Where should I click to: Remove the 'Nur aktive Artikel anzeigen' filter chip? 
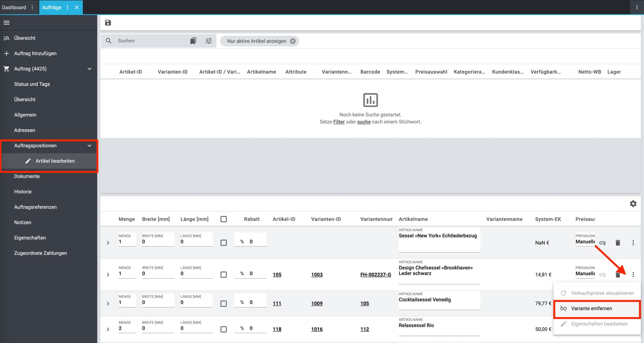(293, 41)
